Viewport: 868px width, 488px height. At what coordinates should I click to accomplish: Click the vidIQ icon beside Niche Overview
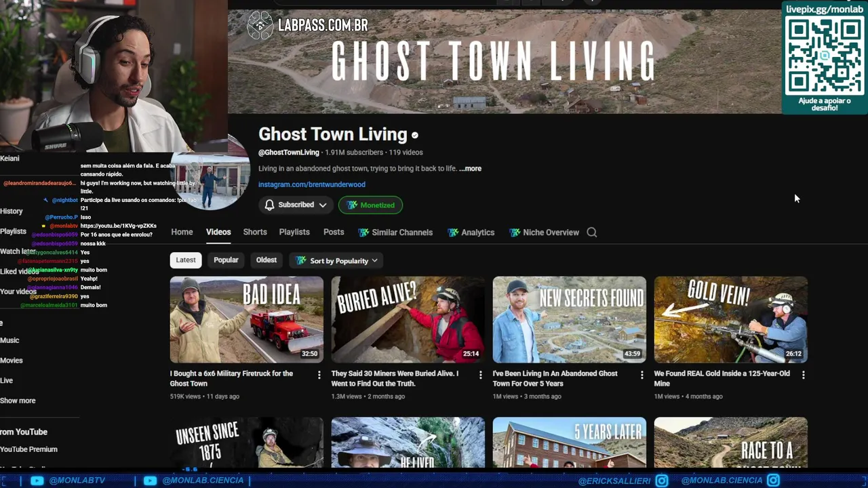(x=515, y=232)
